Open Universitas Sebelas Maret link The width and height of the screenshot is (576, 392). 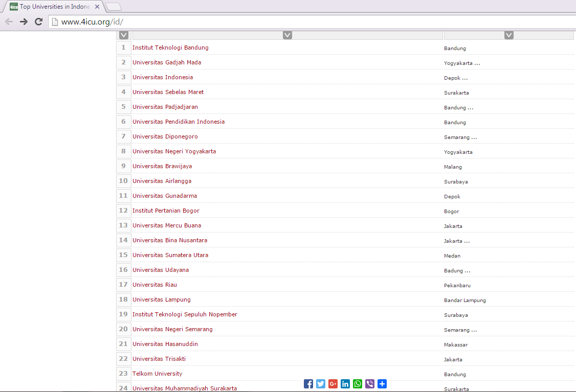point(168,92)
